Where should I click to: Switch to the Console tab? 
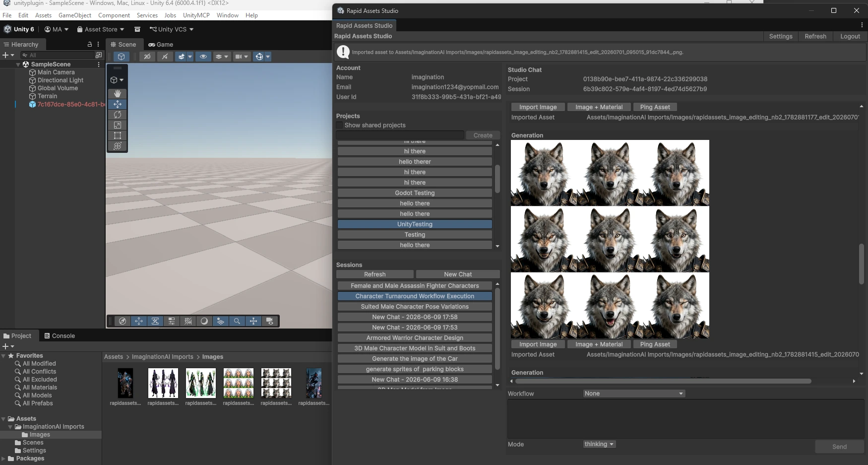coord(60,336)
